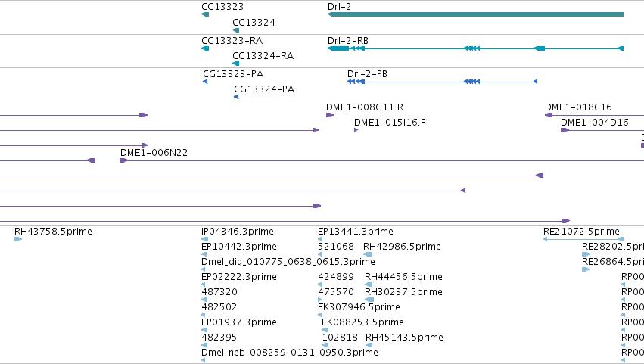This screenshot has width=644, height=364.
Task: Select EP13441.3prime EST label
Action: pos(356,232)
